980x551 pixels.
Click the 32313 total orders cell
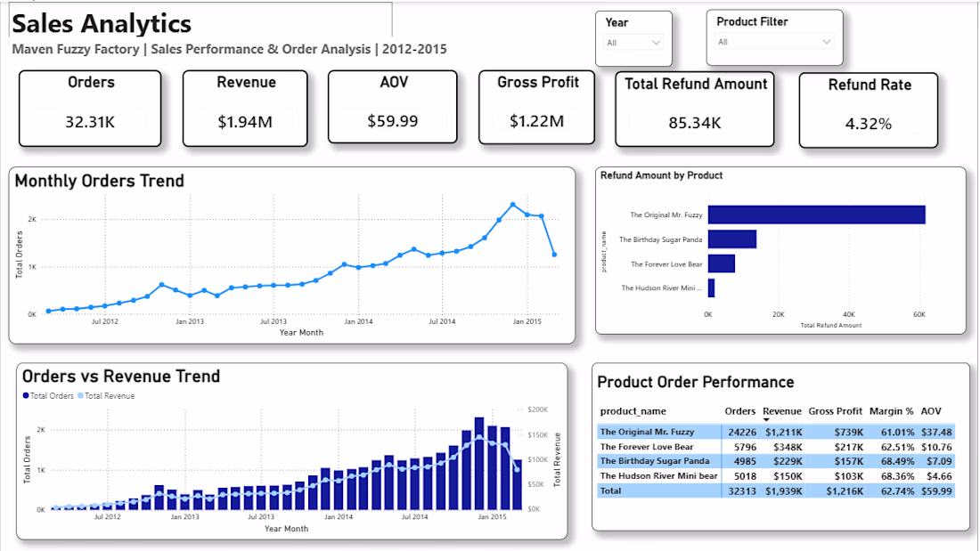[742, 491]
